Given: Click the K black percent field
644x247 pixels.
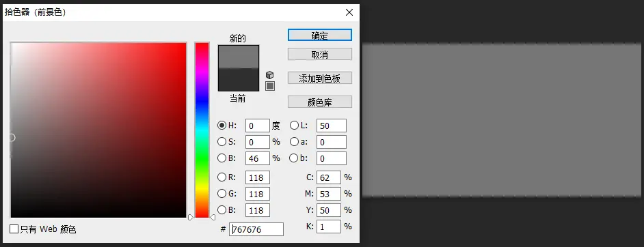Looking at the screenshot, I should pos(329,227).
